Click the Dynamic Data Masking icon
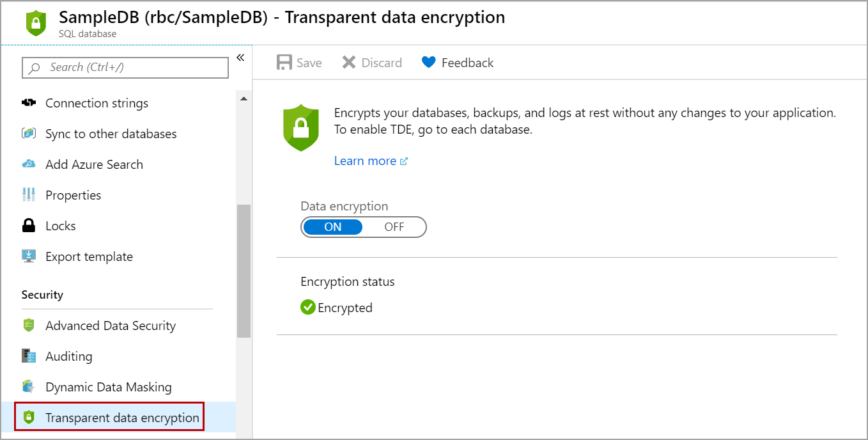 [28, 387]
